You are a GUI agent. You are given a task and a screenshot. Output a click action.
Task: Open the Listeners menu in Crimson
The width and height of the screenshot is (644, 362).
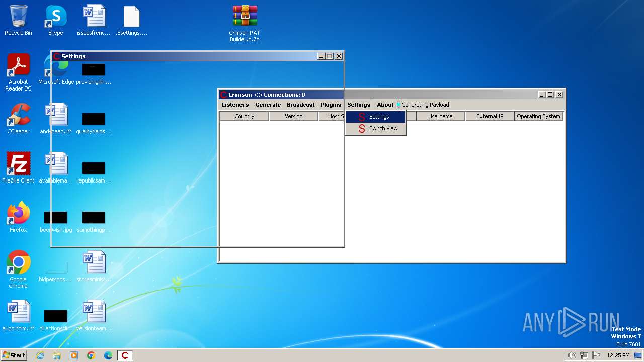(x=235, y=105)
